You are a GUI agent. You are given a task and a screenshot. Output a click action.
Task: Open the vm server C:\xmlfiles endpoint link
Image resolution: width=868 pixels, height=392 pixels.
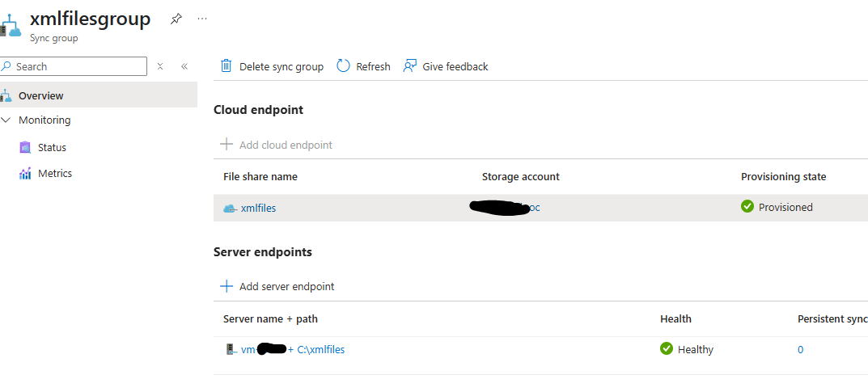tap(293, 349)
